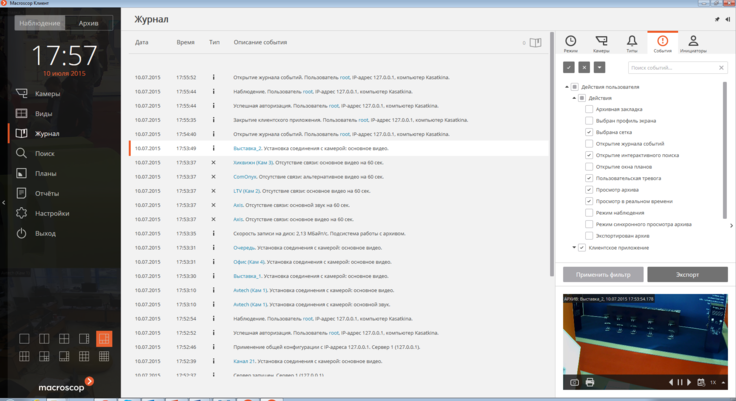
Task: Click Выход to exit
Action: pos(36,233)
